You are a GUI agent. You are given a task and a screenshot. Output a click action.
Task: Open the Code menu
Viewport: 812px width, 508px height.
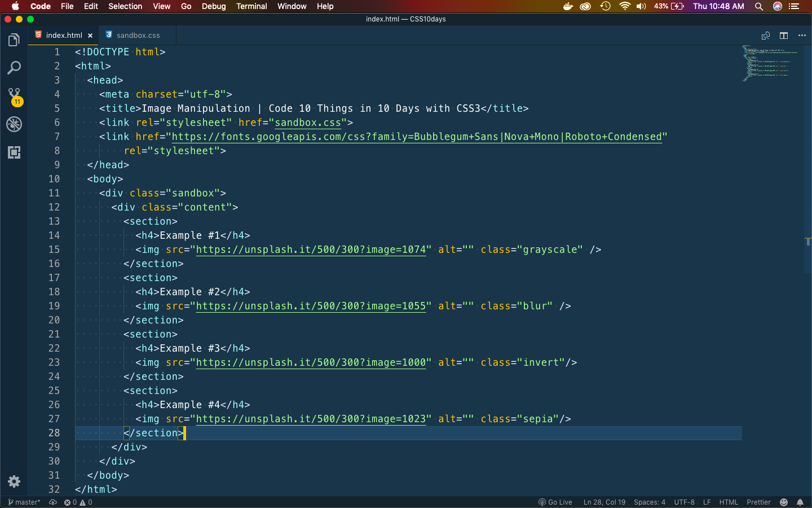(x=41, y=6)
